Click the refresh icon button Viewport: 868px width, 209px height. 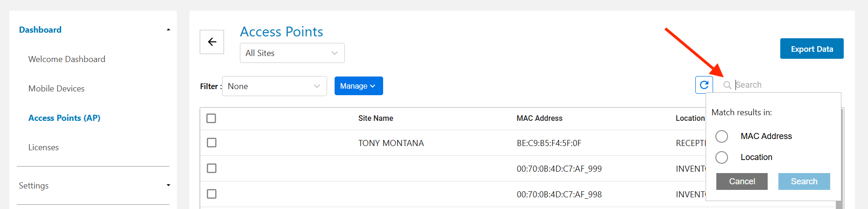pos(704,85)
